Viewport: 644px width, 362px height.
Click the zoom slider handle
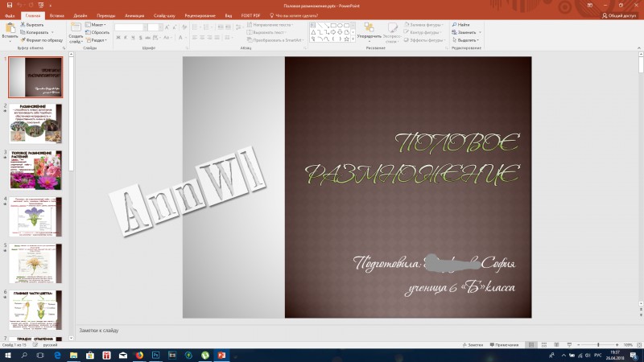coord(598,345)
